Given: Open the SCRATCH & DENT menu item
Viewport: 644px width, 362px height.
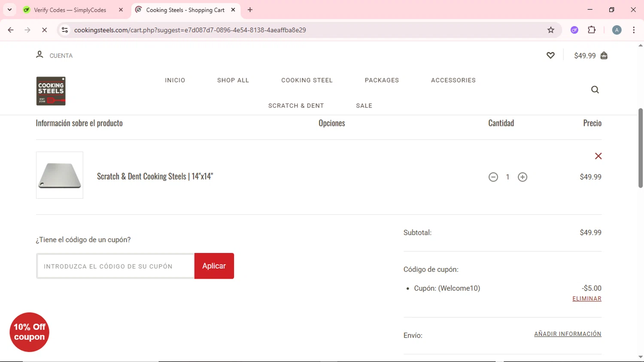Looking at the screenshot, I should click(296, 106).
